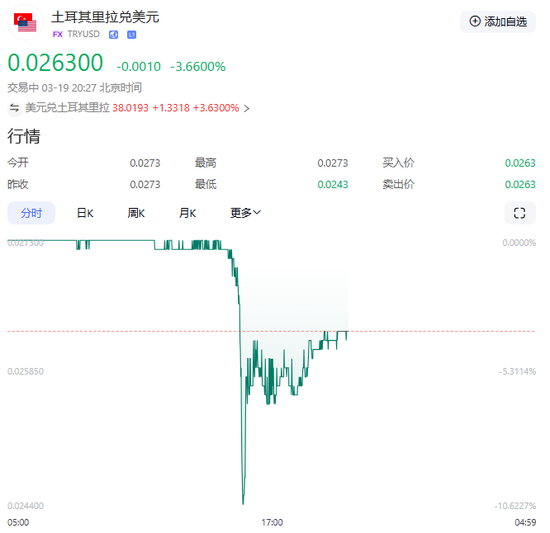
Task: Expand the 更多 chart period dropdown
Action: [x=245, y=213]
